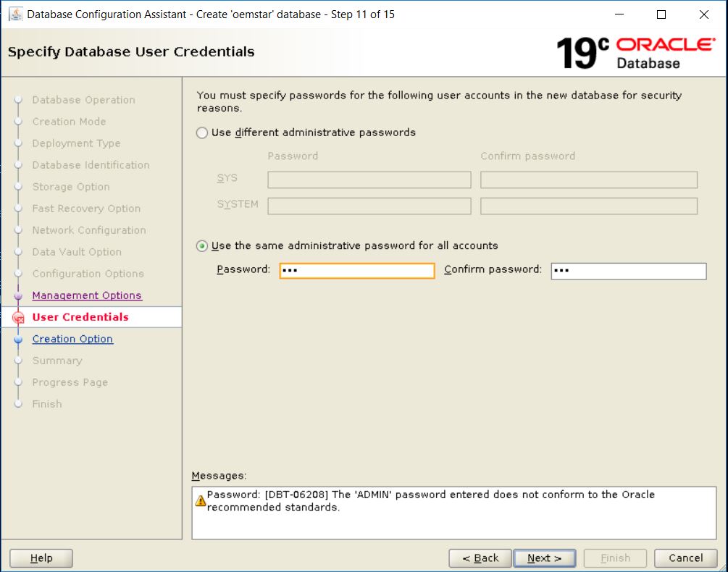Click the Next button
The height and width of the screenshot is (572, 728).
[x=544, y=558]
